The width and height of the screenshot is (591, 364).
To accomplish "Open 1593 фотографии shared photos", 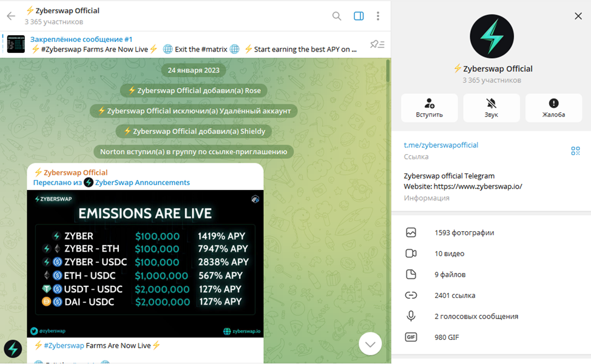I will point(464,232).
